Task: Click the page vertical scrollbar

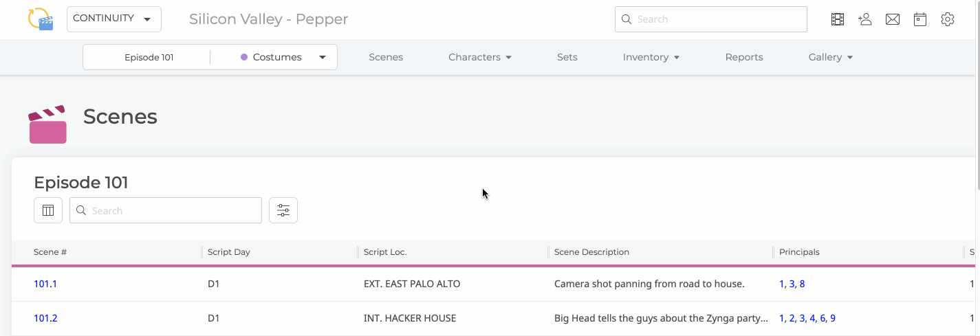Action: click(977, 95)
